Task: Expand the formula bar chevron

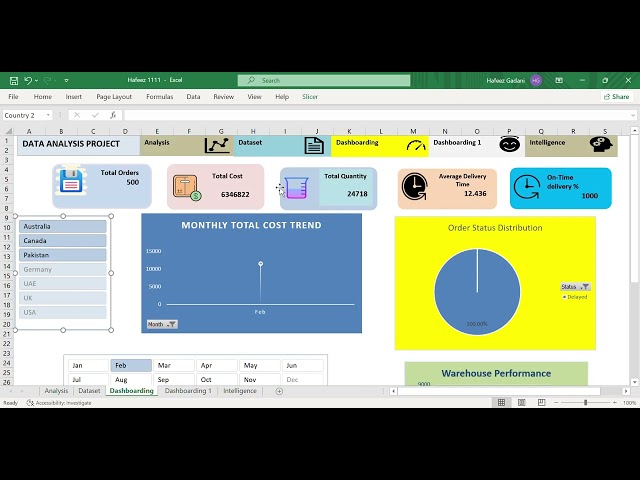Action: [x=633, y=116]
